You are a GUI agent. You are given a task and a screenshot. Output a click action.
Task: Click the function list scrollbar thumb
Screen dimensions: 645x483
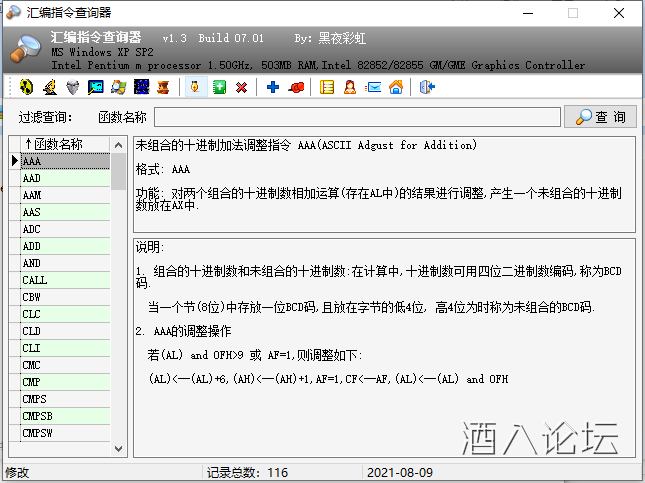pos(118,171)
